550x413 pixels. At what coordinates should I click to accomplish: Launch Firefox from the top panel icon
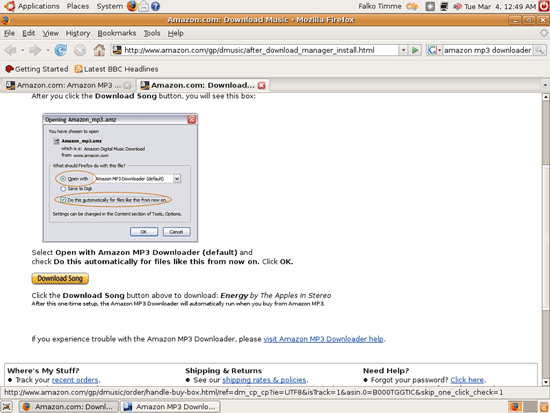(132, 6)
